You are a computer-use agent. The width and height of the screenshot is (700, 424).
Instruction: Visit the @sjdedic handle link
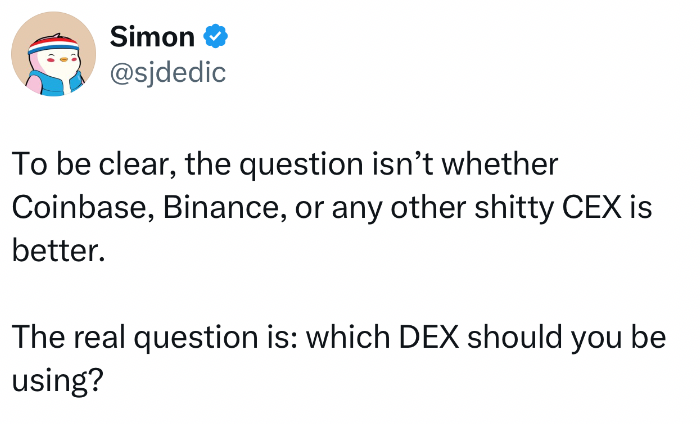coord(168,72)
